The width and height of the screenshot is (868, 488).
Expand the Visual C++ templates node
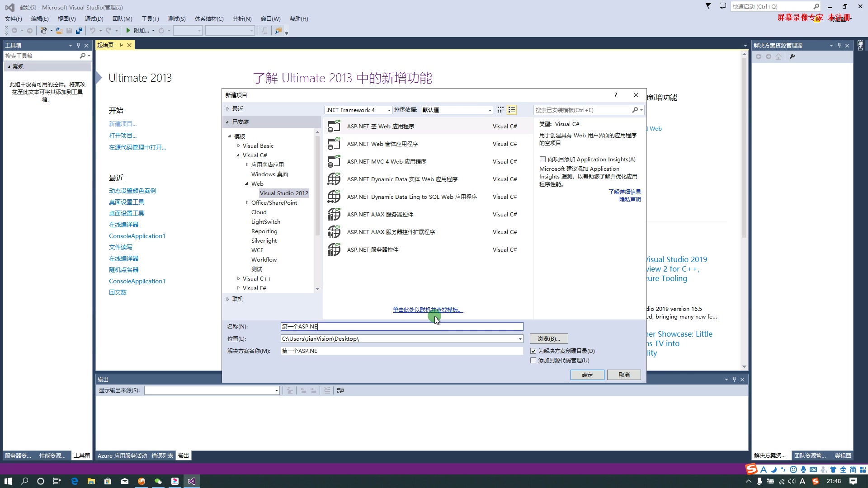[238, 279]
